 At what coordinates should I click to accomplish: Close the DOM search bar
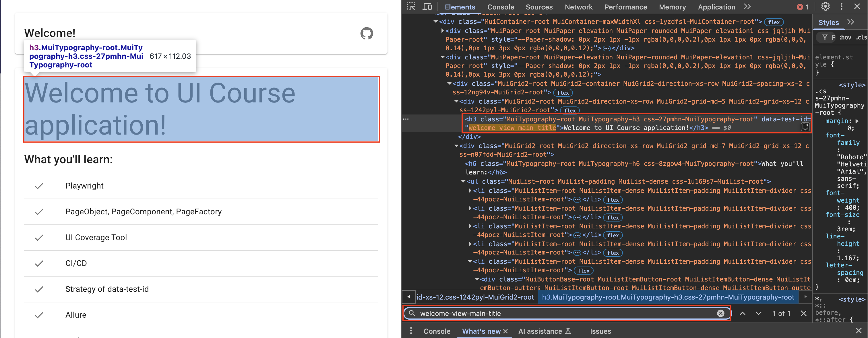804,313
